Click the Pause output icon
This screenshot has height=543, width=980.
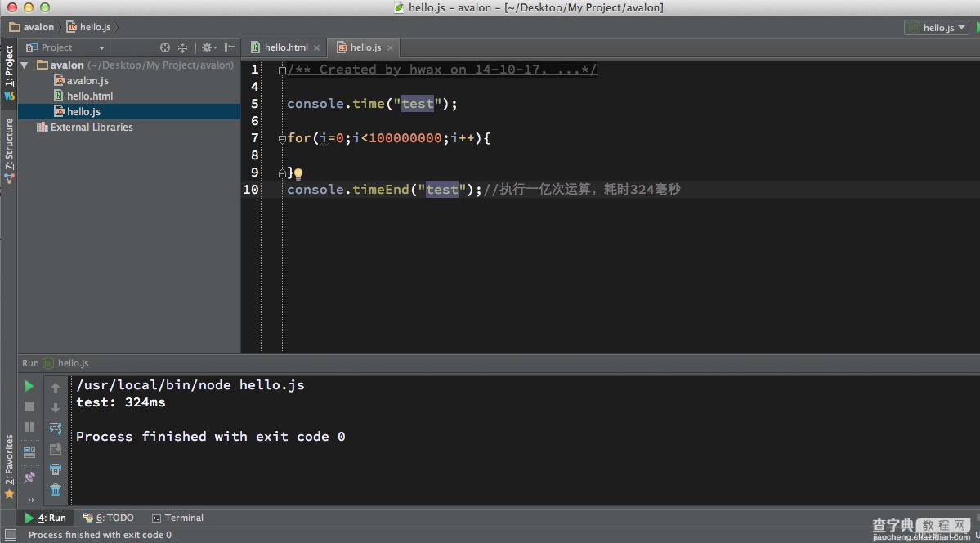pyautogui.click(x=29, y=427)
